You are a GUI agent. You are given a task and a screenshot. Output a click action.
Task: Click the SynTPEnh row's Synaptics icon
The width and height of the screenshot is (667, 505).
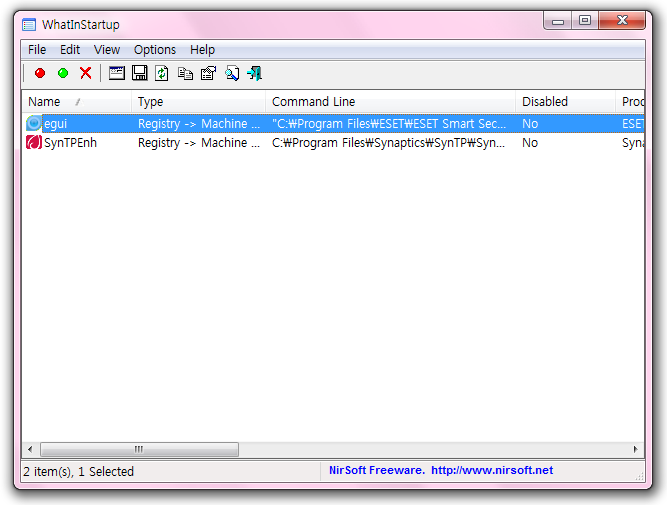tap(34, 143)
